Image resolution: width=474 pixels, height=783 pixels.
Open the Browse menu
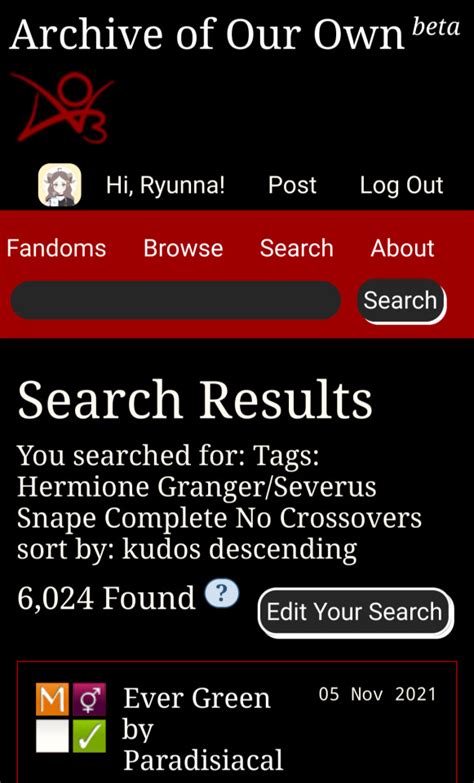tap(183, 248)
